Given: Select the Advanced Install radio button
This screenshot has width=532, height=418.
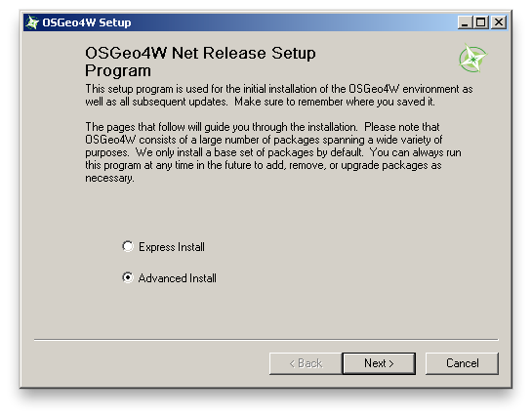Looking at the screenshot, I should coord(128,277).
